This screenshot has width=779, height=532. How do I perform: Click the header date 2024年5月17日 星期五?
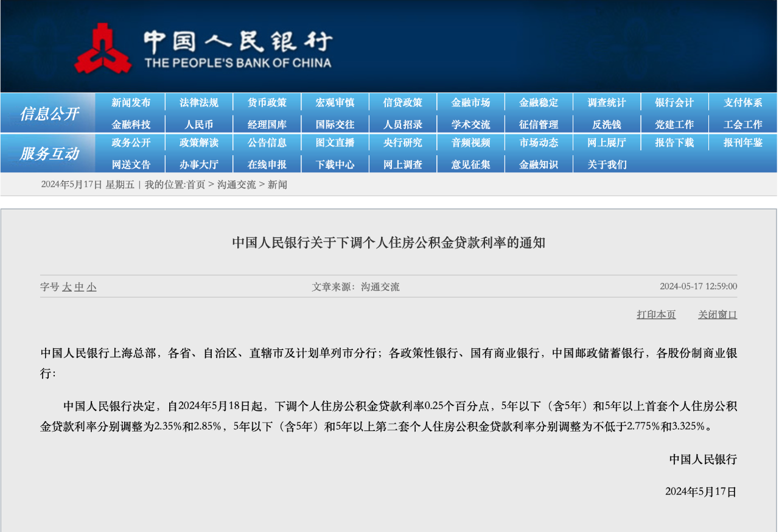coord(88,185)
